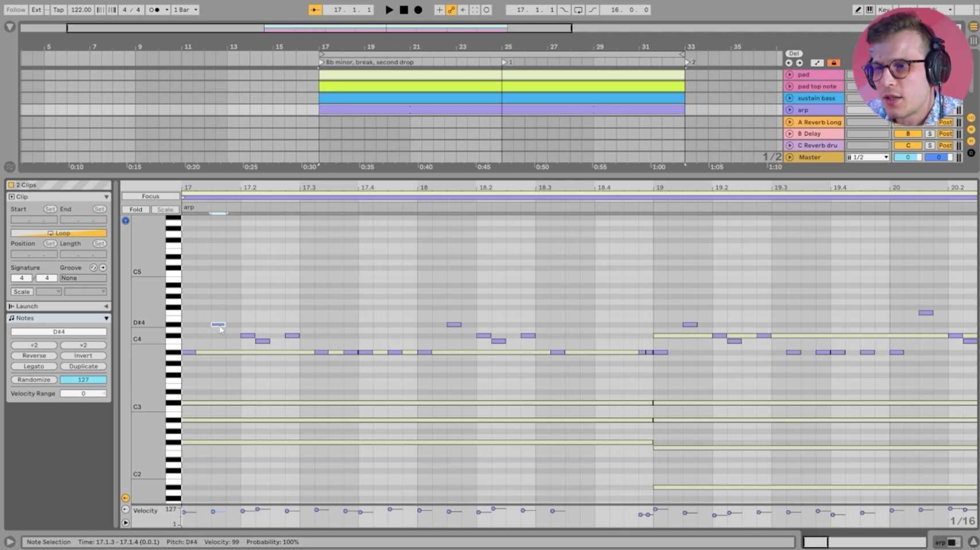Click the Legato button

point(34,367)
